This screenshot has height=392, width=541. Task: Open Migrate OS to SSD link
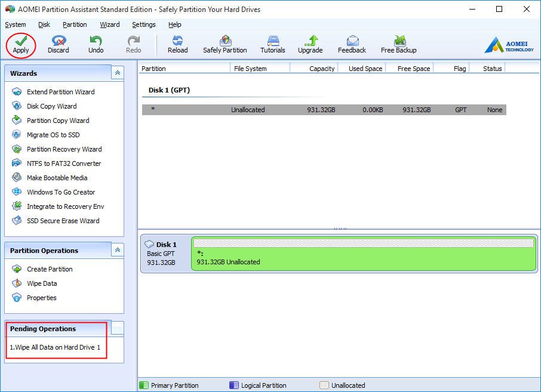click(53, 135)
